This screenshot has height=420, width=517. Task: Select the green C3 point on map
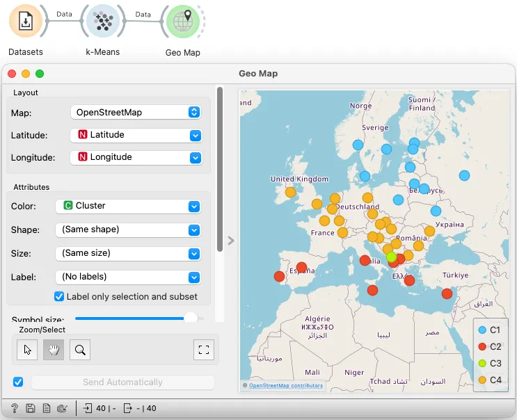click(391, 257)
